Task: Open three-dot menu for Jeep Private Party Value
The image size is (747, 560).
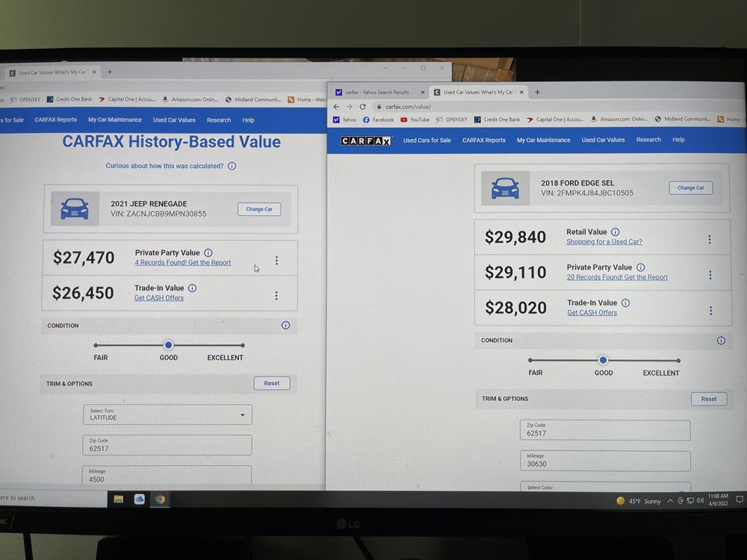Action: (x=276, y=261)
